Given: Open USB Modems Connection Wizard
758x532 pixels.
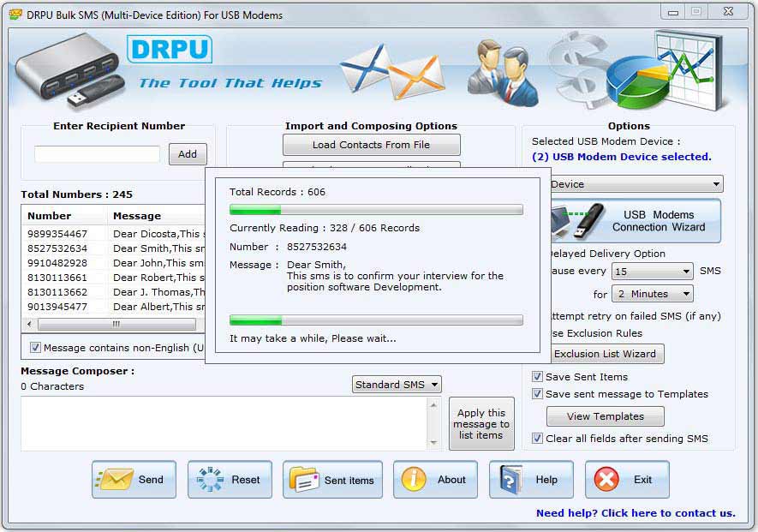Looking at the screenshot, I should (x=636, y=220).
